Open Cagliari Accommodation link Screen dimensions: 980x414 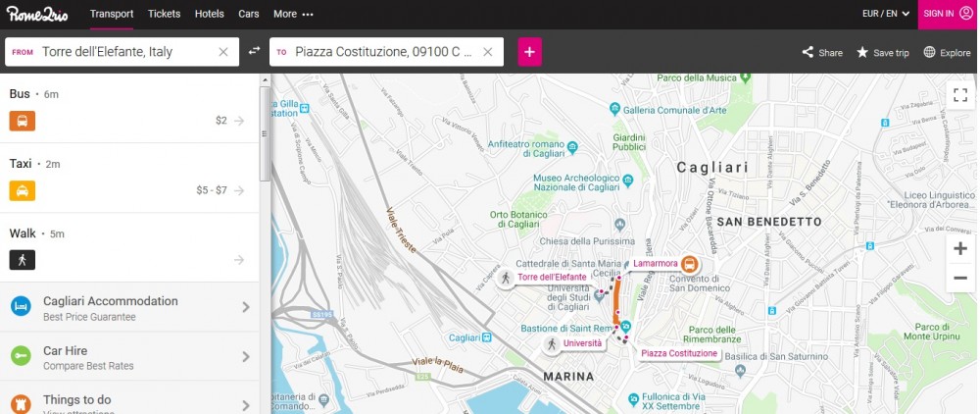point(129,307)
